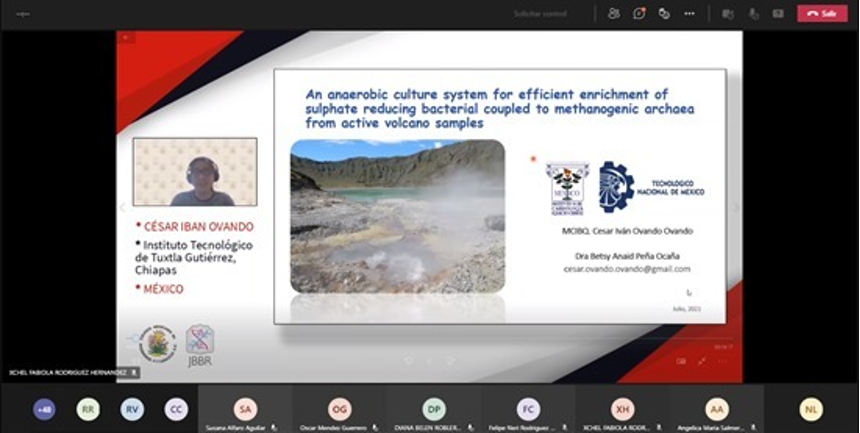Click the slide viewer expand arrows icon
The height and width of the screenshot is (433, 860).
pos(701,361)
